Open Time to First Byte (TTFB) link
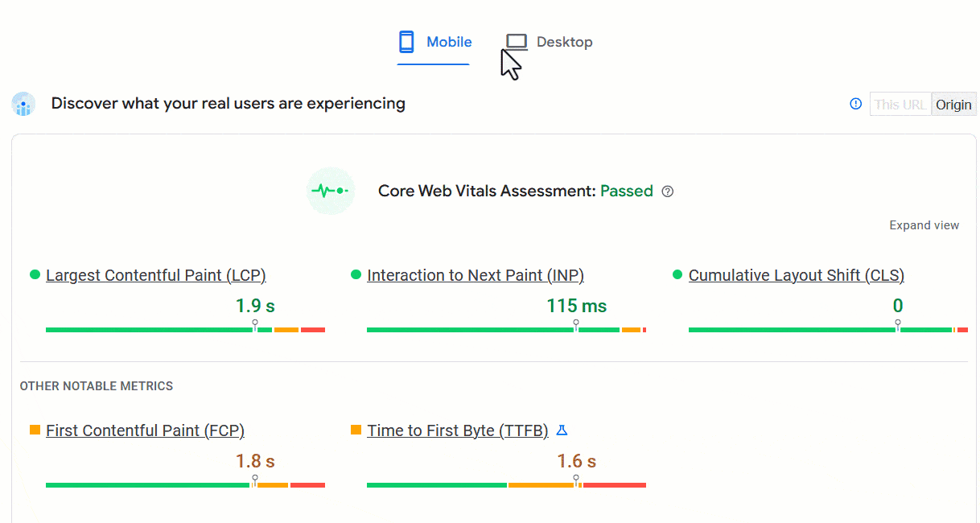The width and height of the screenshot is (980, 523). click(x=458, y=430)
